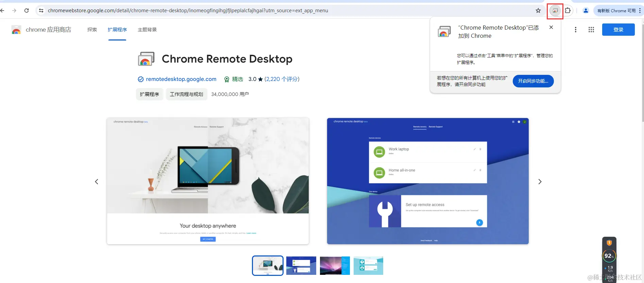Switch to the 主题背景 tab
The height and width of the screenshot is (283, 644).
click(147, 30)
